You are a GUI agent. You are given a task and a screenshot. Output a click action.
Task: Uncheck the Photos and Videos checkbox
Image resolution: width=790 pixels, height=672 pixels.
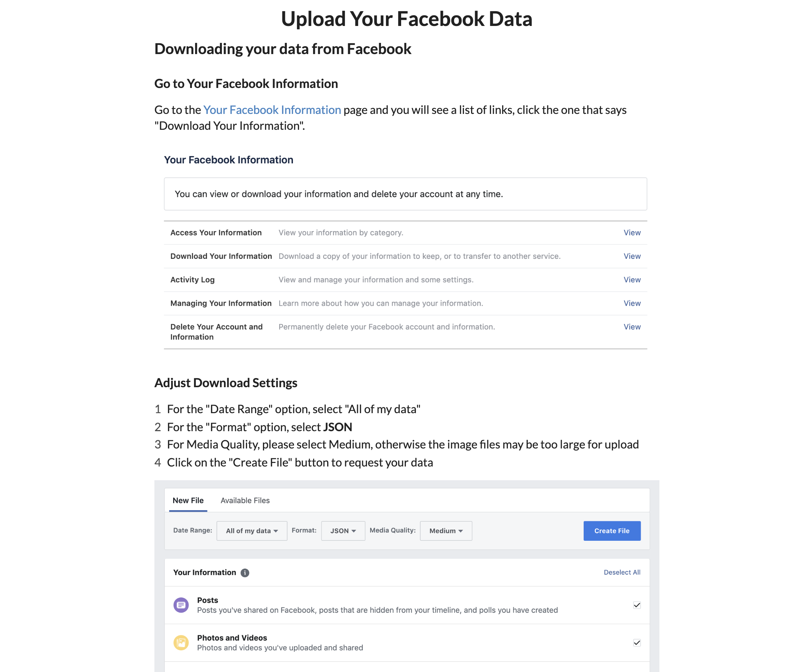636,643
